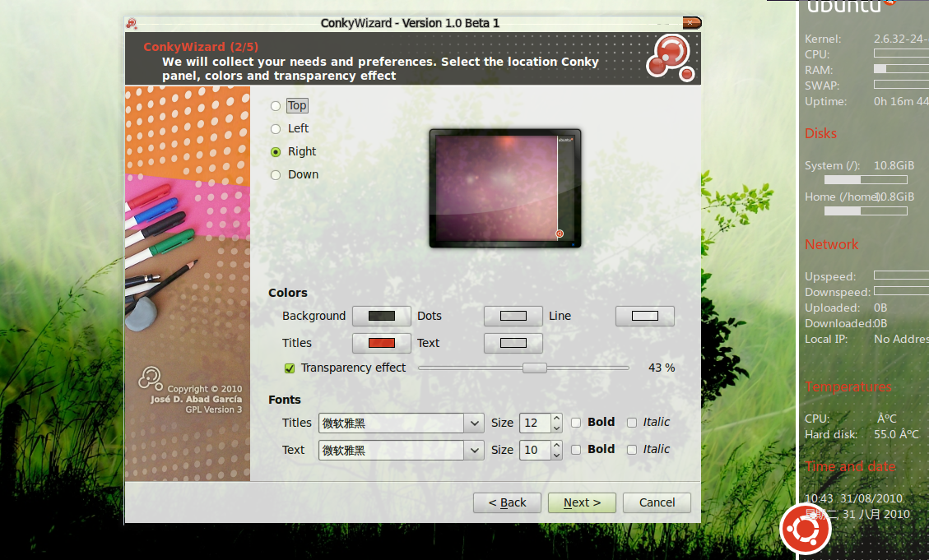Click the "Kernel:" label in the Conky panel
The height and width of the screenshot is (560, 929).
click(x=823, y=39)
